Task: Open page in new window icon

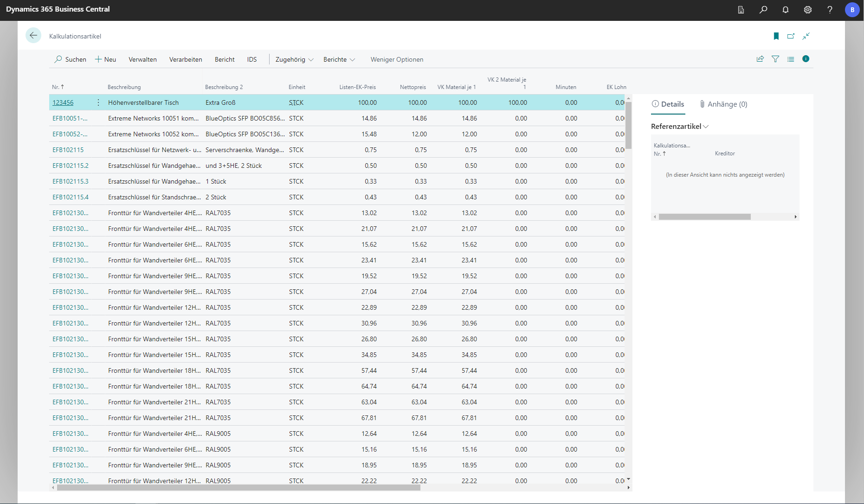Action: (791, 36)
